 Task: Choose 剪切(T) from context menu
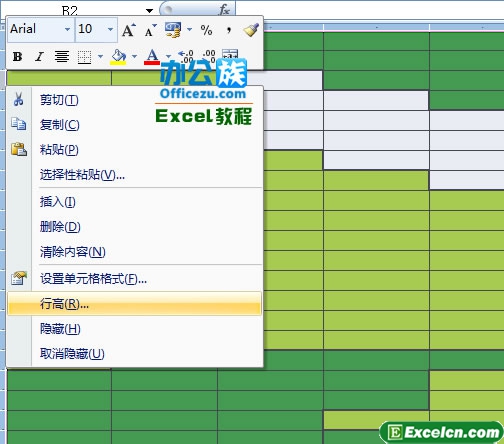click(135, 100)
